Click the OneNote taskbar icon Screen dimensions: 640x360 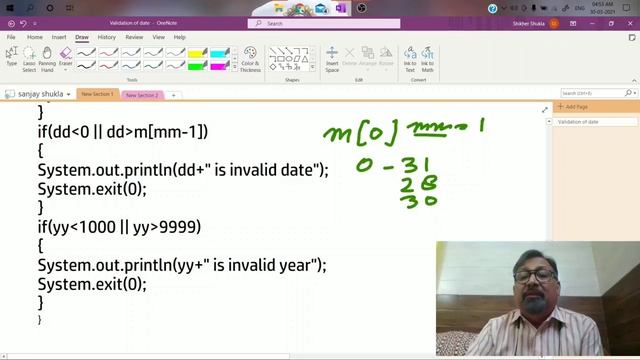341,8
